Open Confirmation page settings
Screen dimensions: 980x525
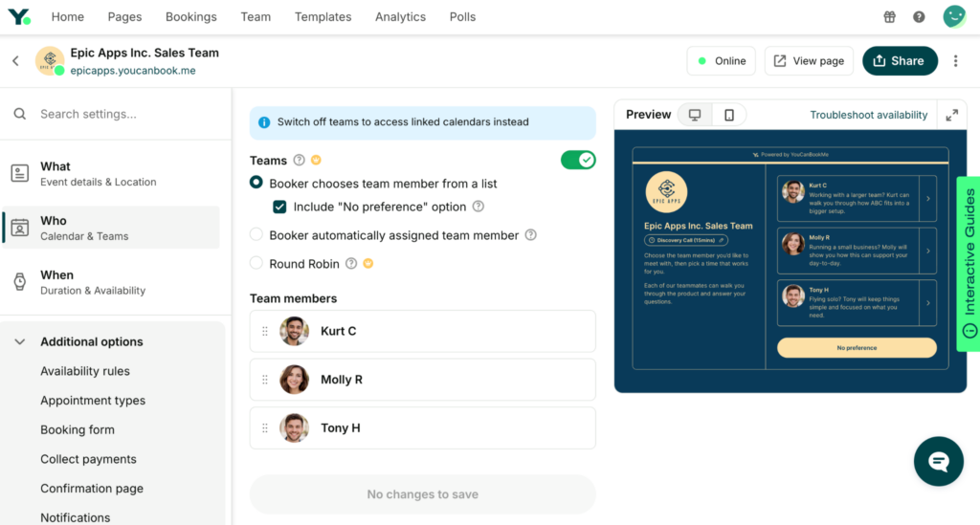point(92,489)
